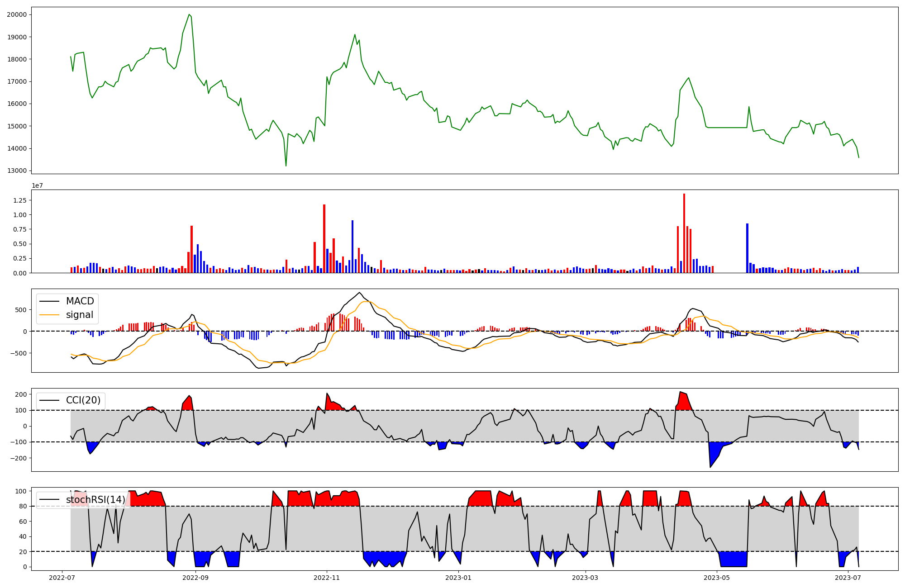The height and width of the screenshot is (588, 905).
Task: Click the 2023-05 x-axis date label
Action: [x=717, y=578]
